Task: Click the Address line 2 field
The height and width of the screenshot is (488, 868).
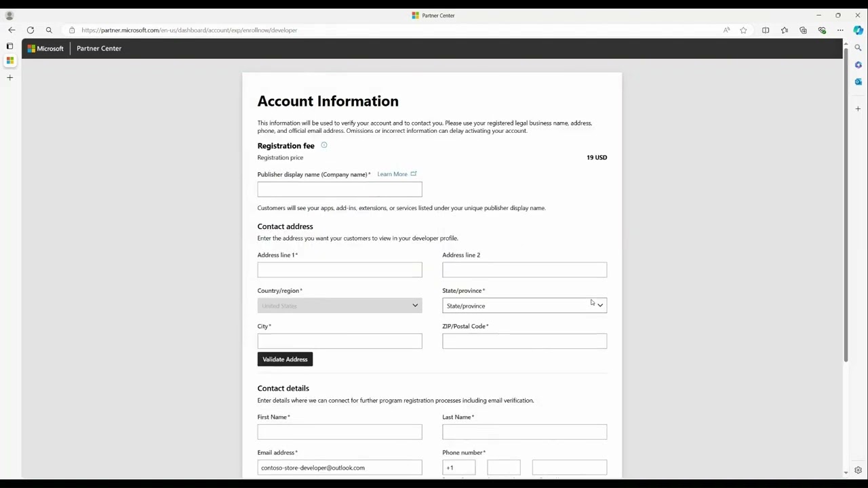Action: [x=524, y=270]
